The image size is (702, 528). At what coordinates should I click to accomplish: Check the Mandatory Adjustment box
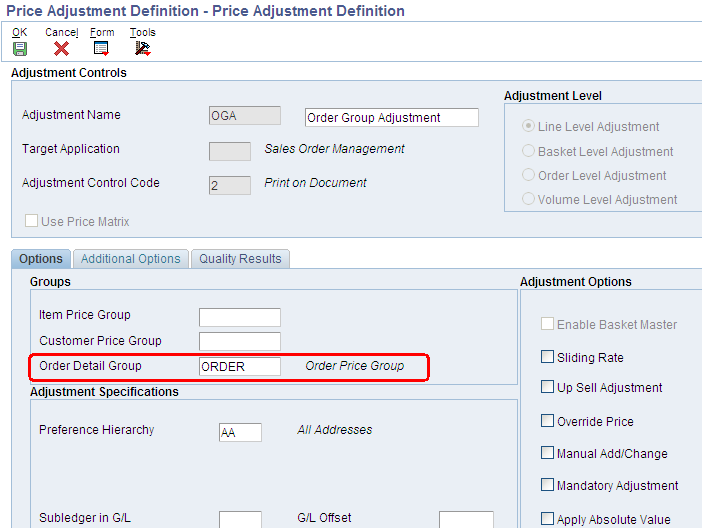547,485
